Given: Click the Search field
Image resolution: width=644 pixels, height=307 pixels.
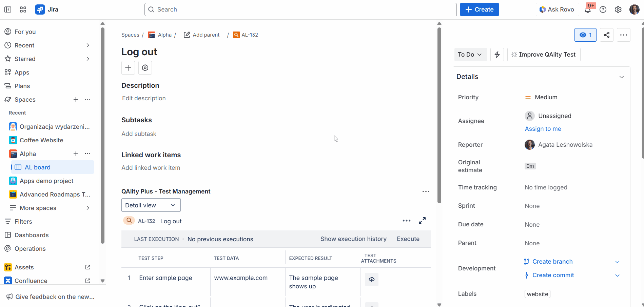Looking at the screenshot, I should click(300, 9).
